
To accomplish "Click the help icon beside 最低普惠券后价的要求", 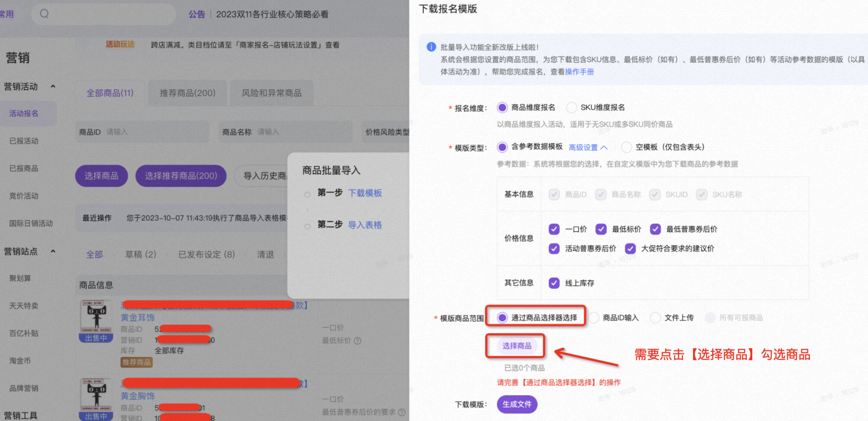I will (x=402, y=412).
